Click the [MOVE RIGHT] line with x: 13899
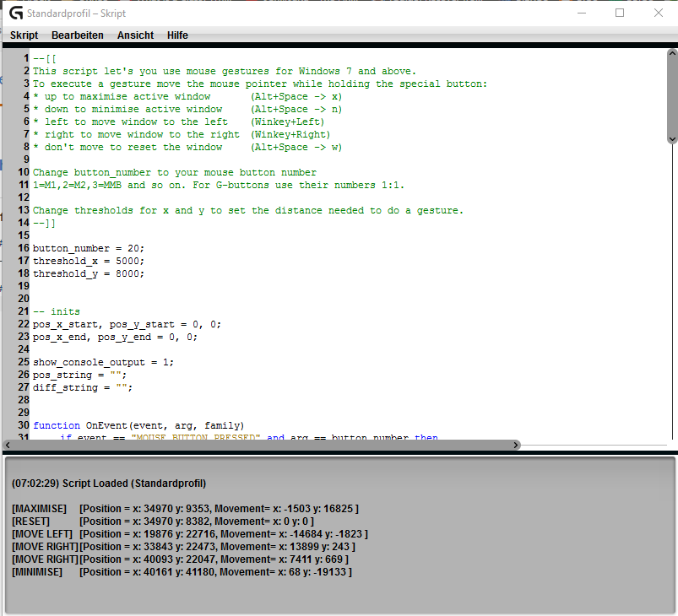The width and height of the screenshot is (678, 616). (x=183, y=547)
